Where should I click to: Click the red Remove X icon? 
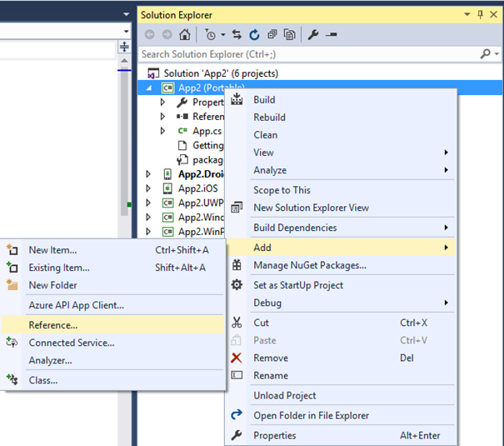[237, 358]
